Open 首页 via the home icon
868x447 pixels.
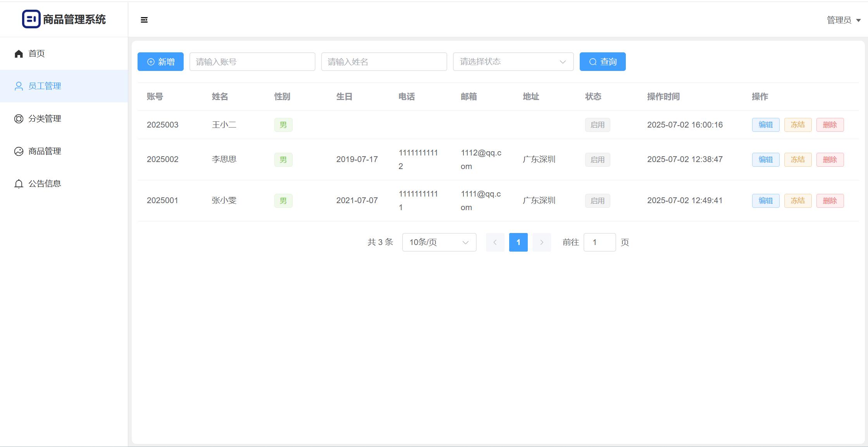[x=19, y=54]
